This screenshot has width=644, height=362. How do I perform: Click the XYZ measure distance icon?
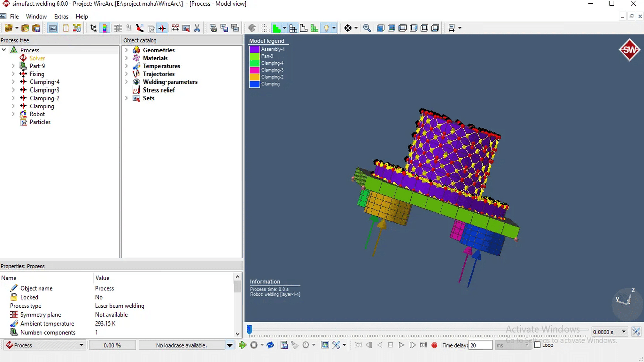pyautogui.click(x=175, y=28)
